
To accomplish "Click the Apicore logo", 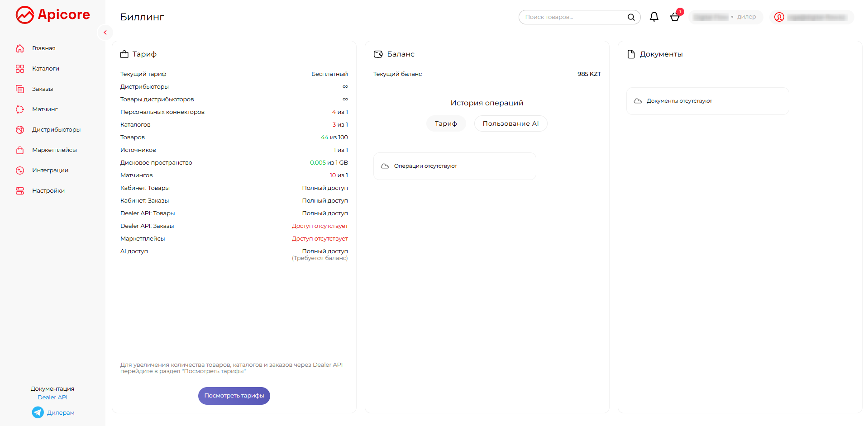I will pos(53,15).
